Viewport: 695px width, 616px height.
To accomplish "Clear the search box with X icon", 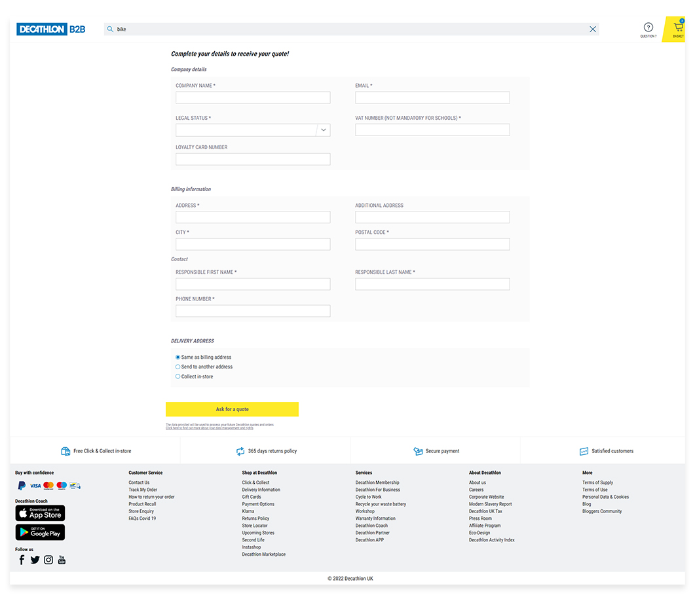I will click(x=593, y=29).
